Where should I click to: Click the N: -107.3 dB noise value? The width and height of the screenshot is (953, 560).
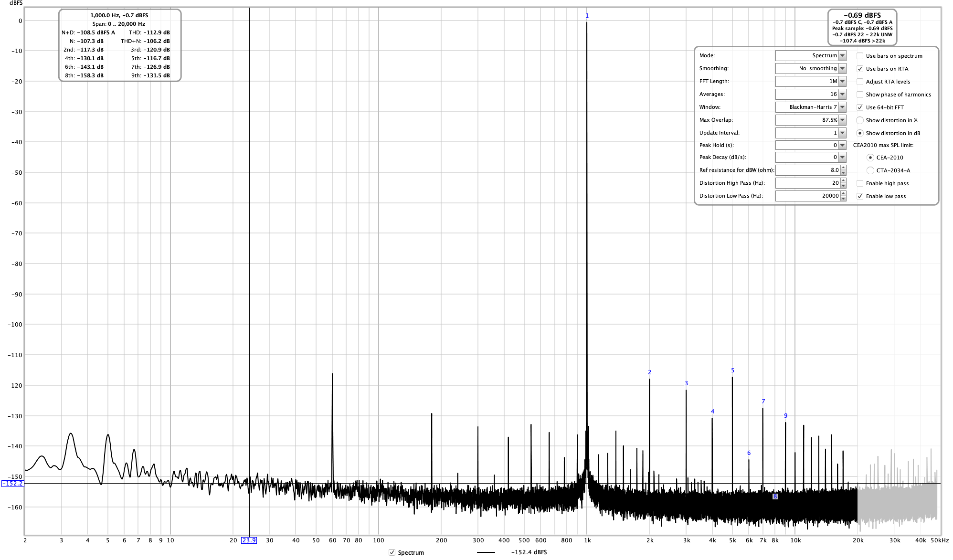[x=86, y=41]
